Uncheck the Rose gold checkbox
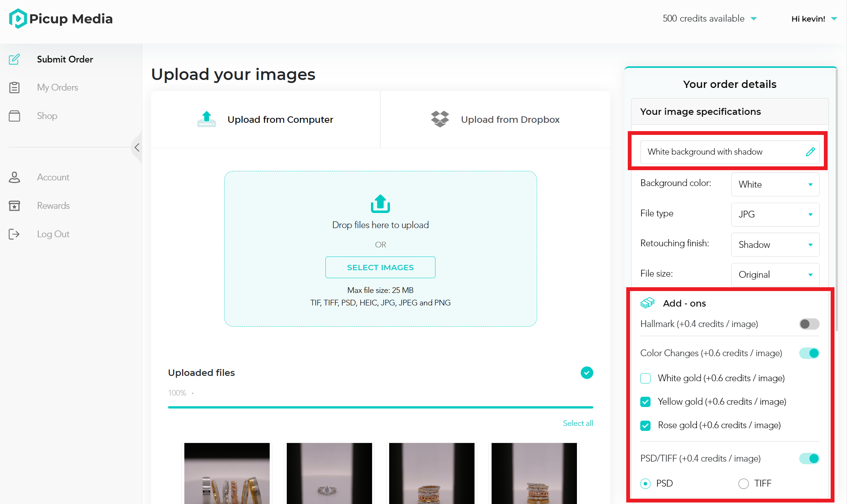This screenshot has width=847, height=504. 645,426
